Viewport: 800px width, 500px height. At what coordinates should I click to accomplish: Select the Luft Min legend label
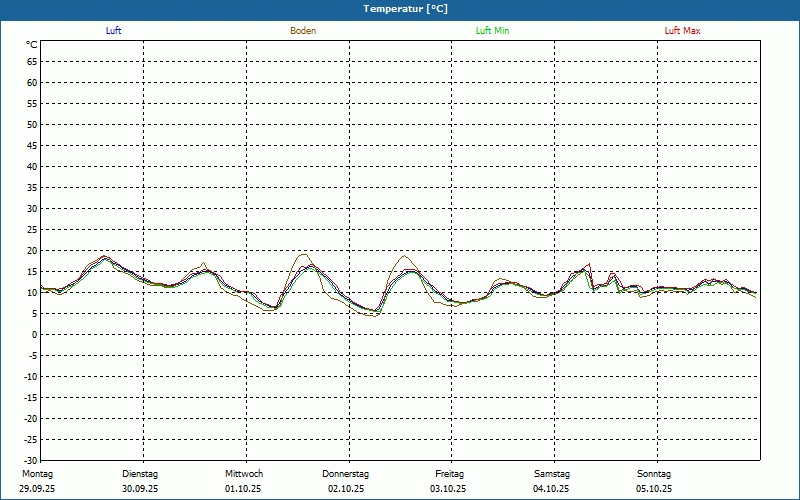(x=492, y=31)
